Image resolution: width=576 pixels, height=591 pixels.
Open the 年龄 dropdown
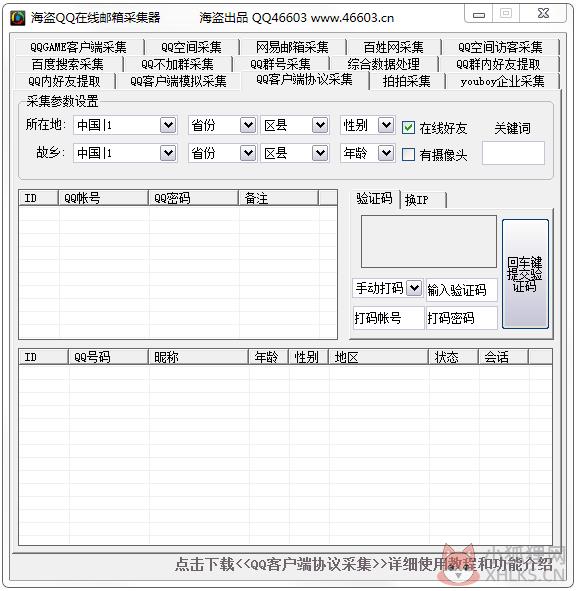(386, 153)
